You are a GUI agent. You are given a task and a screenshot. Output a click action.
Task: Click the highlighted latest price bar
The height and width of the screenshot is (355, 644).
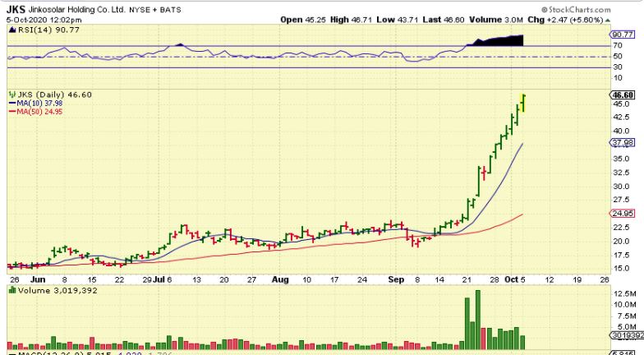[522, 103]
